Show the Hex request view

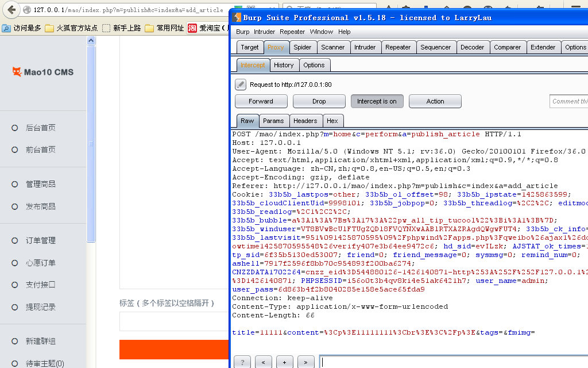click(332, 121)
